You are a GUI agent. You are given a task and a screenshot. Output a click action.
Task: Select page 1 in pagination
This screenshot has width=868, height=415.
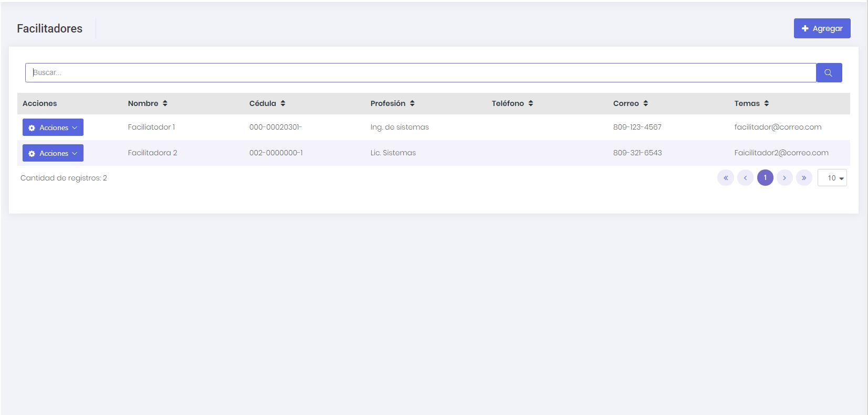click(x=765, y=178)
